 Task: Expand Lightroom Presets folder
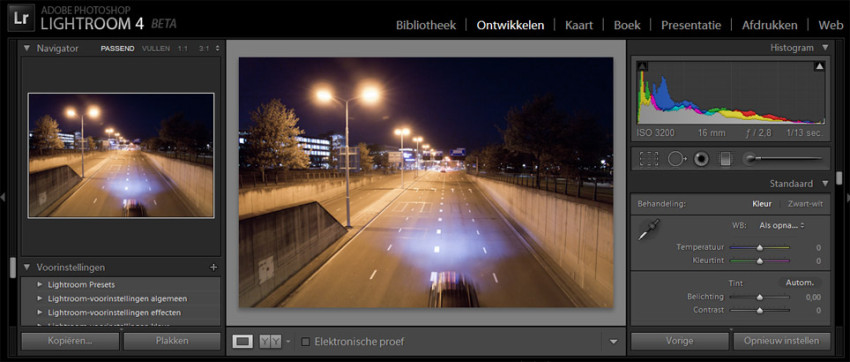pyautogui.click(x=40, y=285)
